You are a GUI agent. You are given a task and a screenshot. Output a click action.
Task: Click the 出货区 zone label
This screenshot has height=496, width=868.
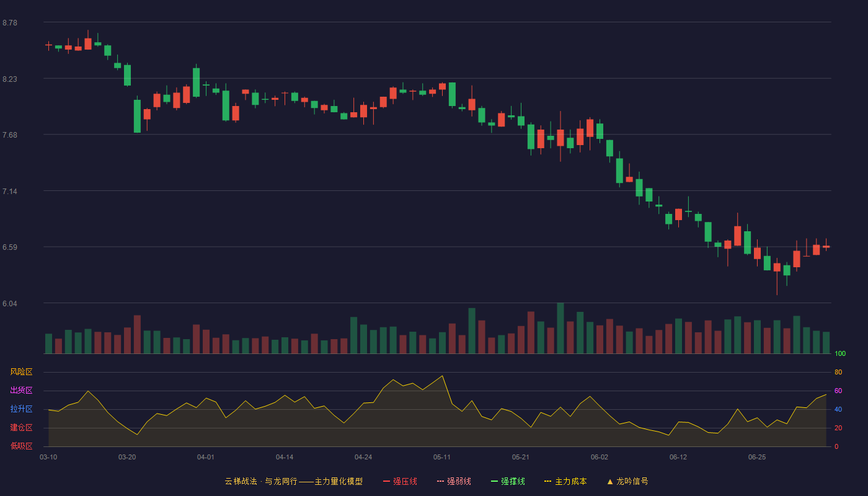[21, 391]
